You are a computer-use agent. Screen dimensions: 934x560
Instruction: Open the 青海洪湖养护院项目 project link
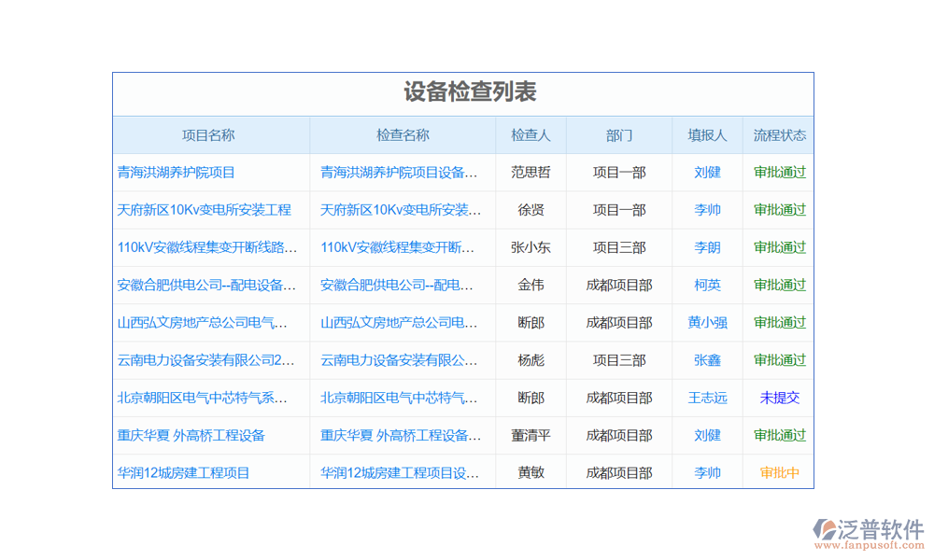[x=177, y=173]
